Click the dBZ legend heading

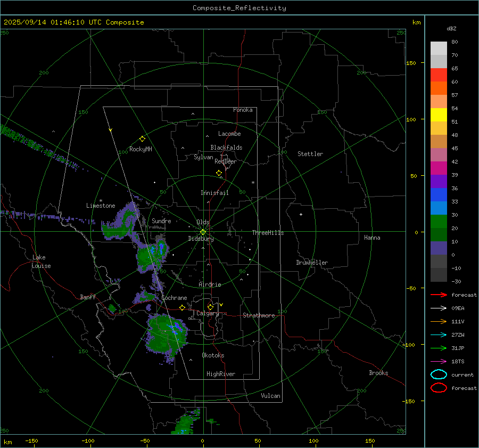tap(451, 28)
